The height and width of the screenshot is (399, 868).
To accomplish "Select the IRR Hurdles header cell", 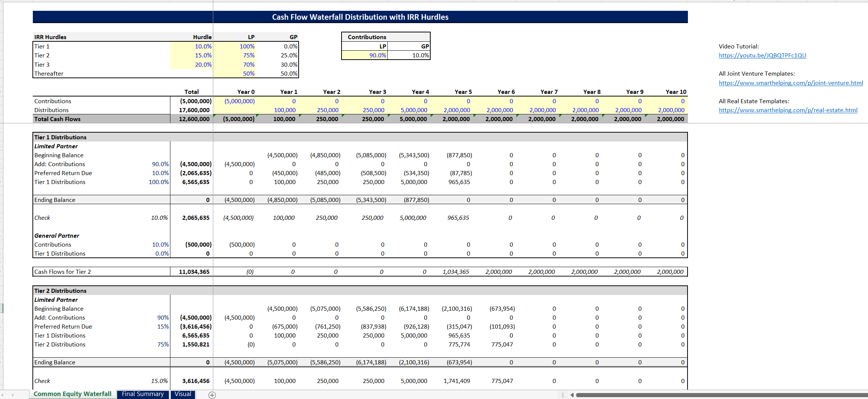I will coord(101,37).
